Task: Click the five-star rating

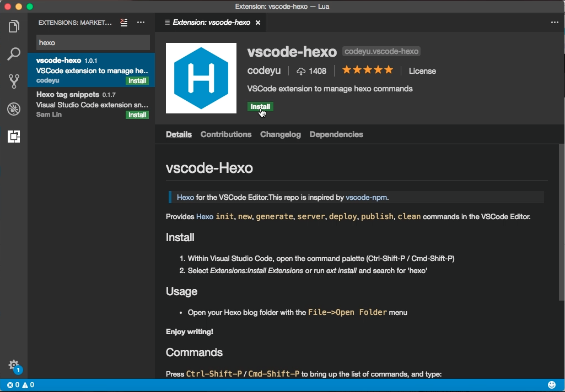Action: tap(368, 70)
